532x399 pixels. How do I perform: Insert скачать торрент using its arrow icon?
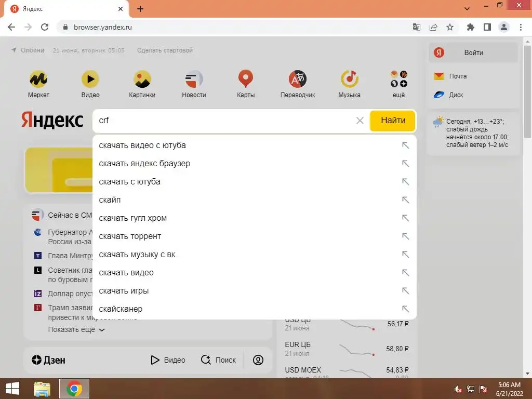[x=405, y=236]
